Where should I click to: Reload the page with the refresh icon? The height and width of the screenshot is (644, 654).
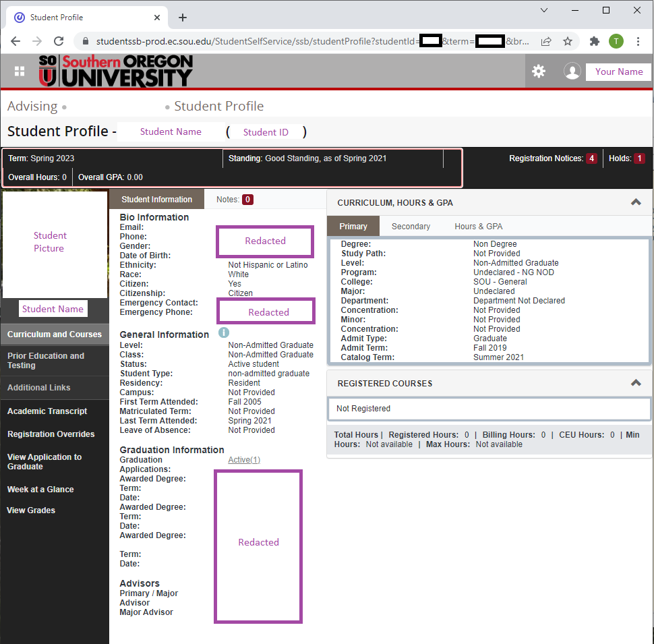click(59, 41)
